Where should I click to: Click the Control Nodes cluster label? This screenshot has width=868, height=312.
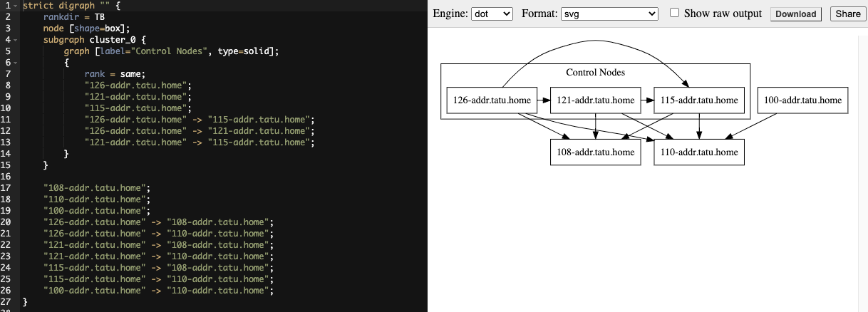(595, 73)
